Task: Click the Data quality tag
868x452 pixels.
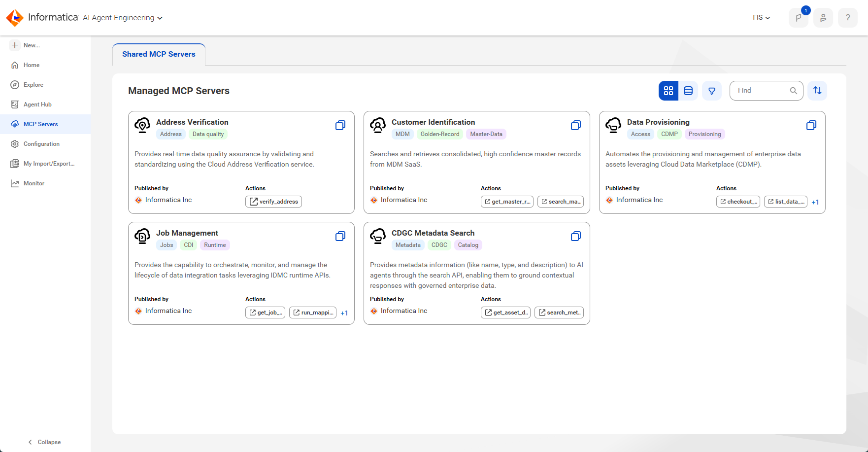Action: coord(208,134)
